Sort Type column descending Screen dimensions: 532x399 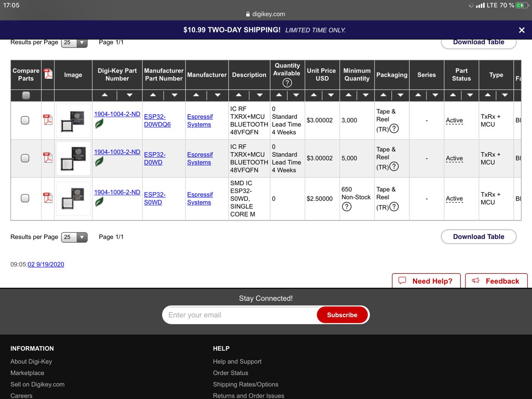pyautogui.click(x=505, y=95)
